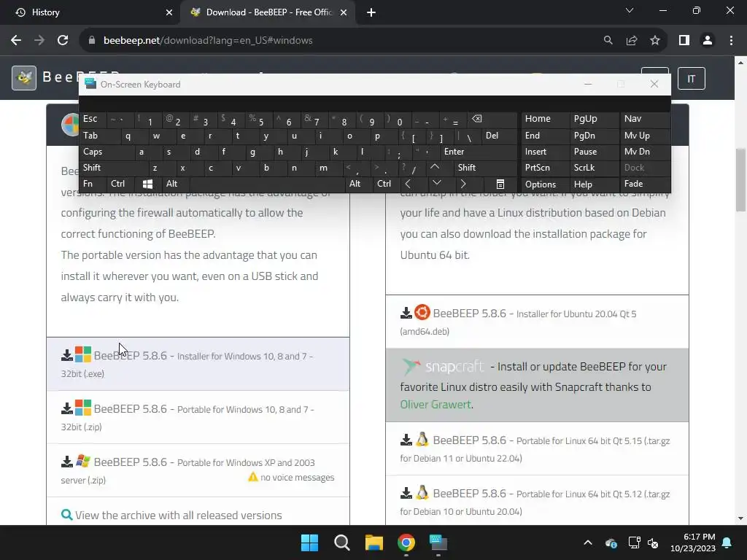747x560 pixels.
Task: Open Windows Start menu
Action: [x=309, y=542]
